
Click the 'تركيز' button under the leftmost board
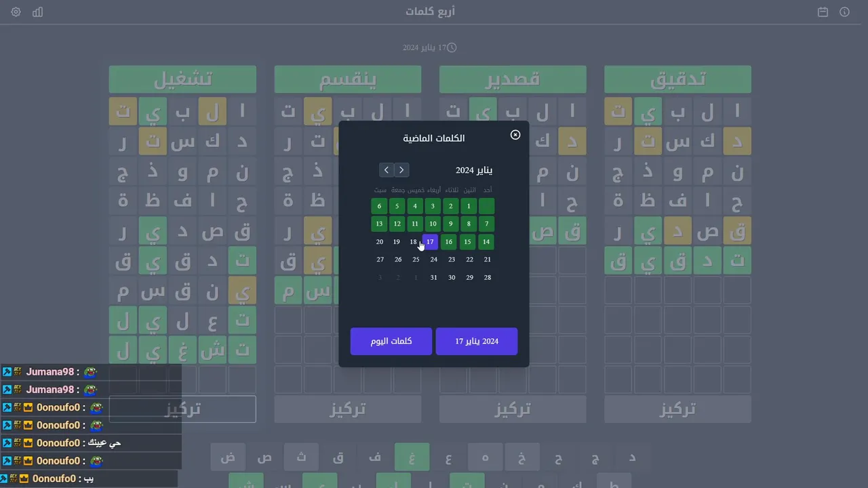click(x=182, y=409)
